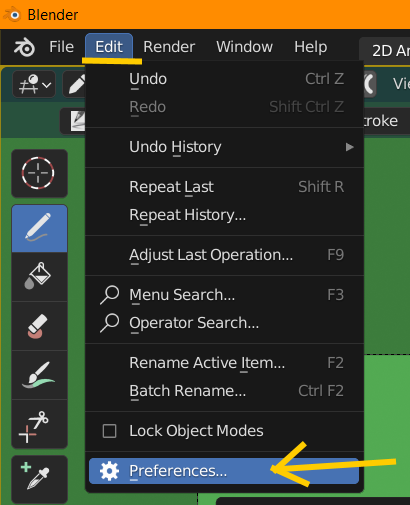The image size is (410, 505).
Task: Open the Help menu
Action: (x=310, y=47)
